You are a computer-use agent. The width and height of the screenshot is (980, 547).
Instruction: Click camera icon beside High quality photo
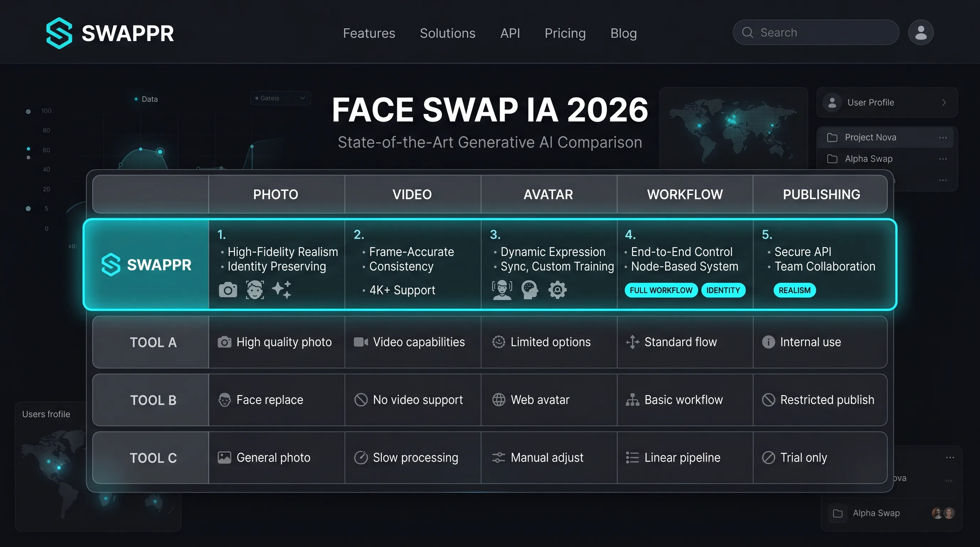click(224, 342)
